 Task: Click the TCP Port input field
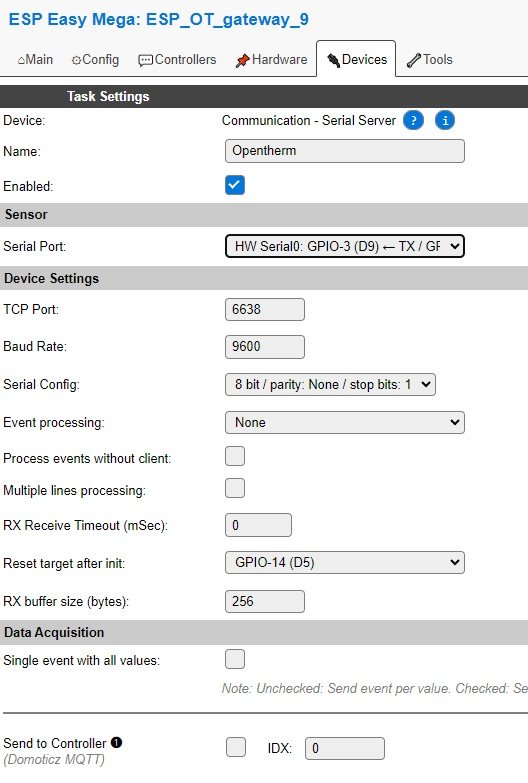265,309
